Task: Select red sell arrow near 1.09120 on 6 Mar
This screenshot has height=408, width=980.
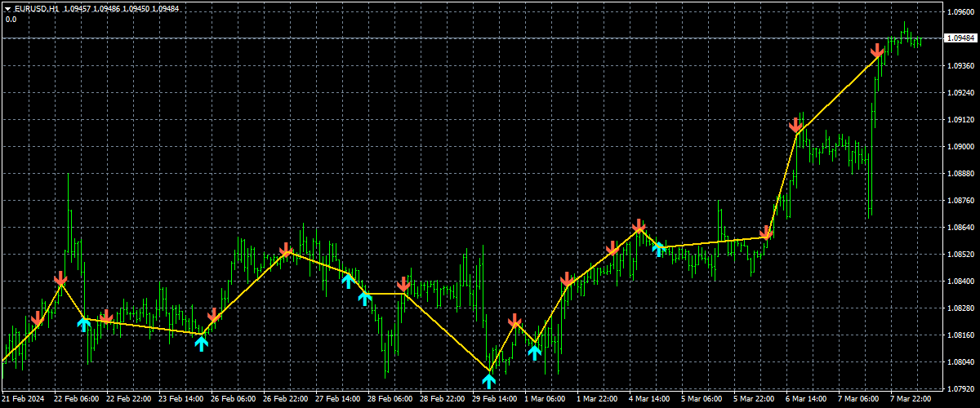Action: (796, 126)
